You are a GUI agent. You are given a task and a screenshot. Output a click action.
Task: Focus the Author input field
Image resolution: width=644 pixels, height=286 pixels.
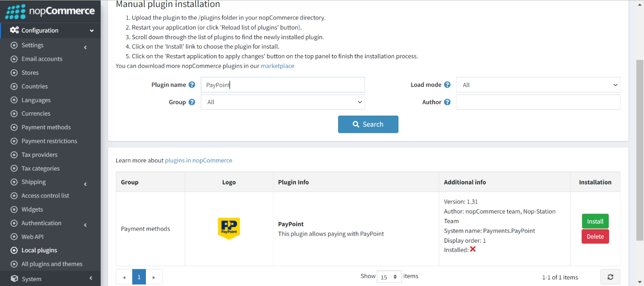coord(538,102)
